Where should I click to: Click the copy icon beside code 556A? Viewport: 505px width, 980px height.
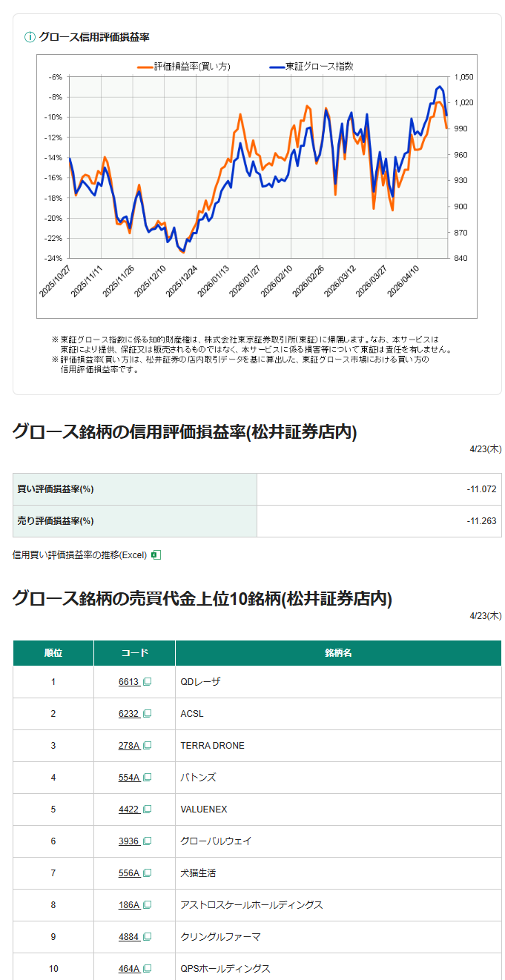(x=147, y=873)
